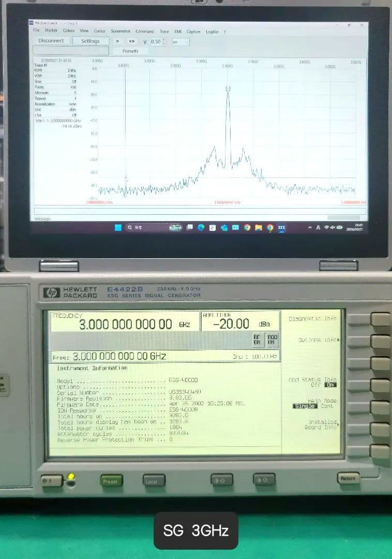Select the Normalization none row
Image resolution: width=392 pixels, height=559 pixels.
coord(55,104)
